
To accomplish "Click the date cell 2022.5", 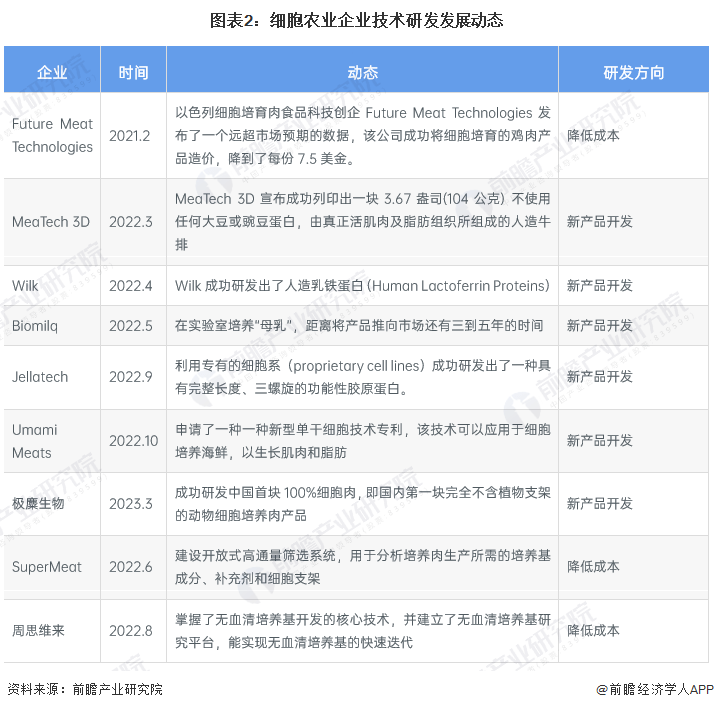I will tap(131, 326).
